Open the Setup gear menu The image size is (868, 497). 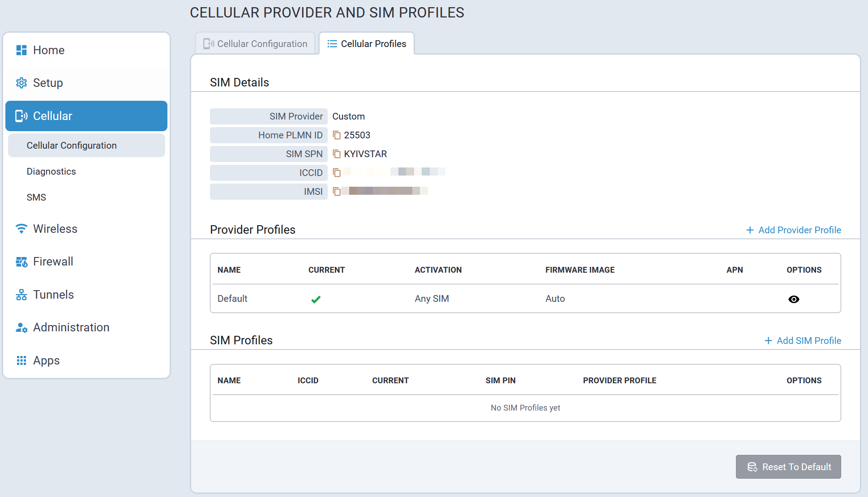[x=47, y=83]
